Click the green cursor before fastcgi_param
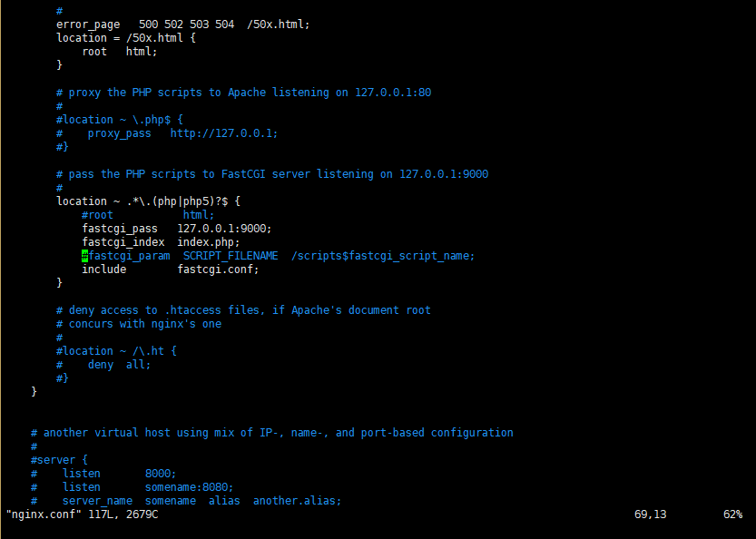Screen dimensions: 756x539 [x=85, y=256]
